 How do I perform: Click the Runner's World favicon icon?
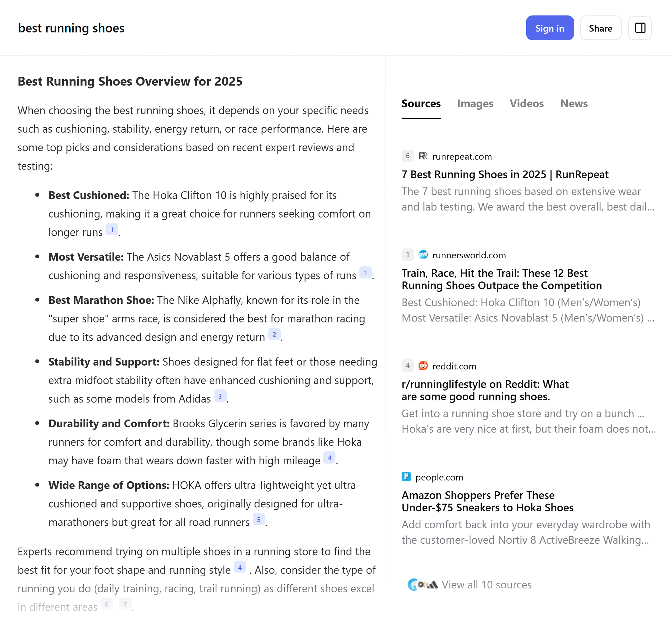(x=423, y=255)
